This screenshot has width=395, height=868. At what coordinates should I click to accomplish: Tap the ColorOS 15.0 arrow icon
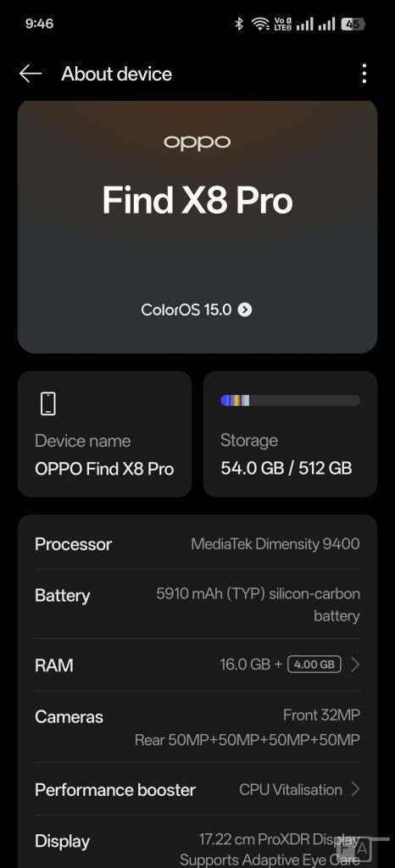(244, 309)
